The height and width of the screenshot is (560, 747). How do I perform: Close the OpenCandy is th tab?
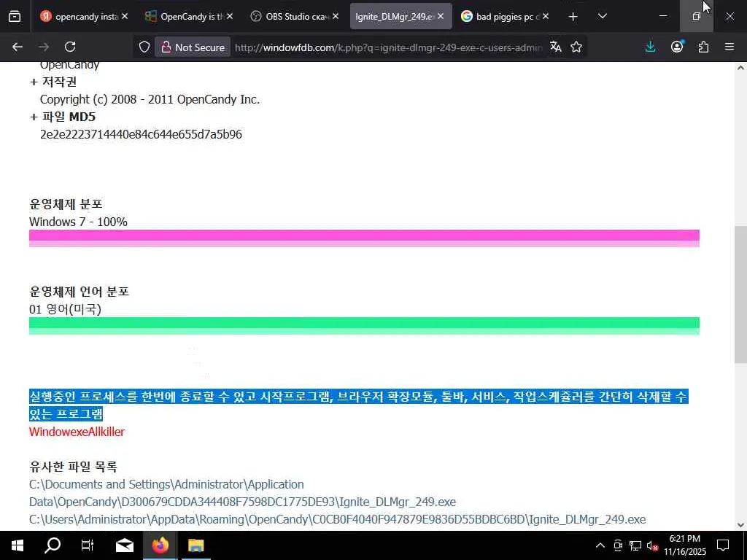coord(230,16)
